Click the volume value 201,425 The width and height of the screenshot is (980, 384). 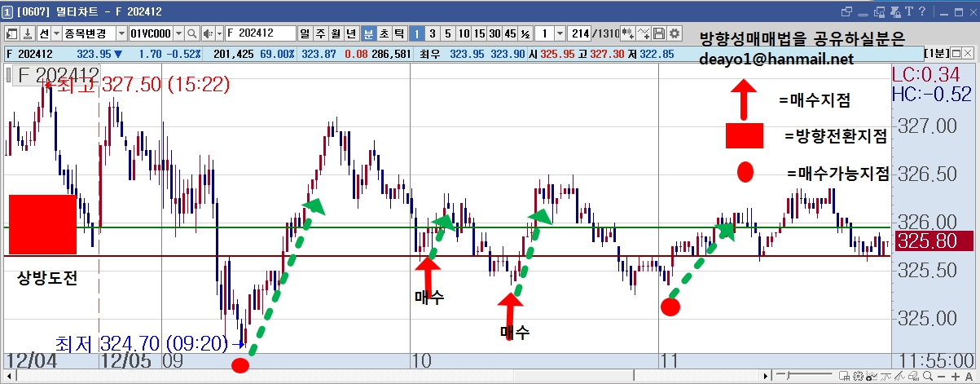(234, 54)
